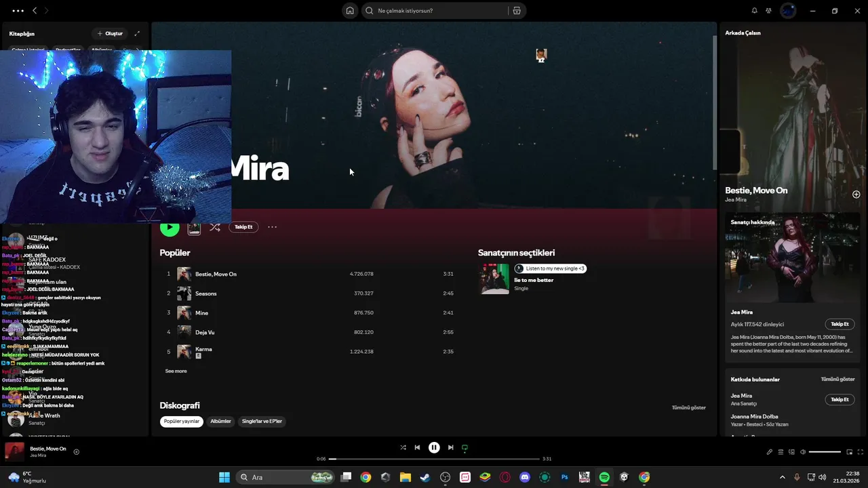Open Tümünü göster for Katkıda bulunanlar

837,380
